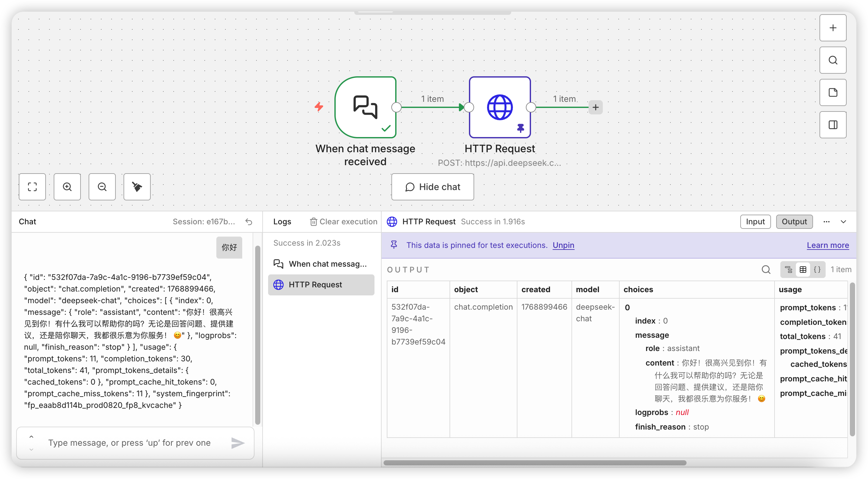The width and height of the screenshot is (868, 479).
Task: Show the Input panel tab
Action: point(755,222)
